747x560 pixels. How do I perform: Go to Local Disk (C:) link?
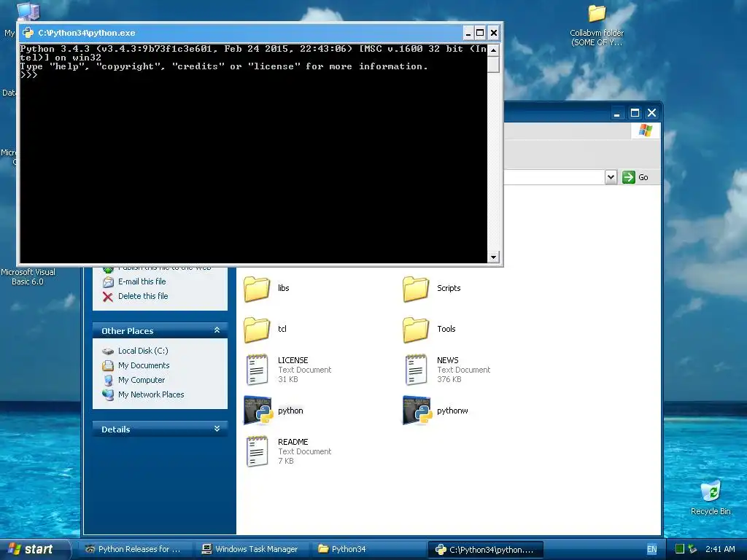click(143, 351)
